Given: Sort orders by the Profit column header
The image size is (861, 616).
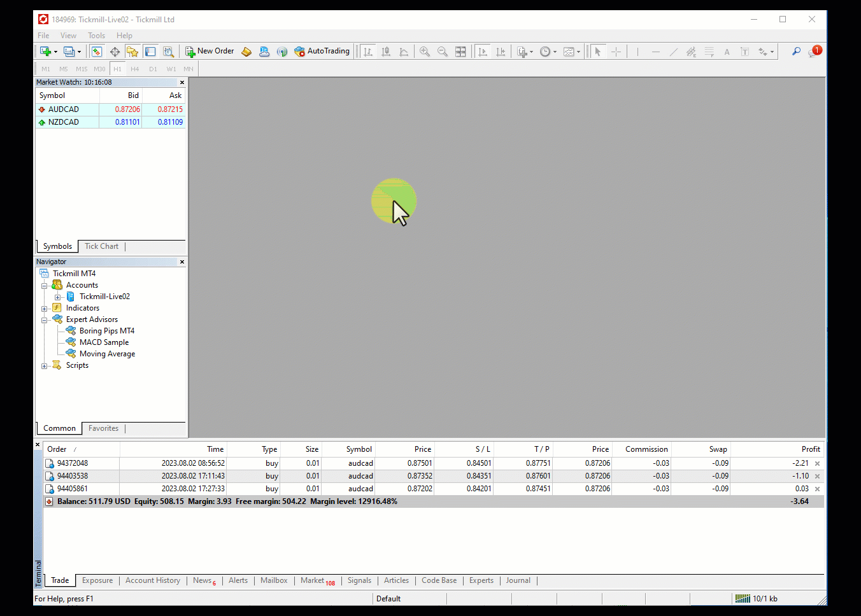Looking at the screenshot, I should coord(810,449).
